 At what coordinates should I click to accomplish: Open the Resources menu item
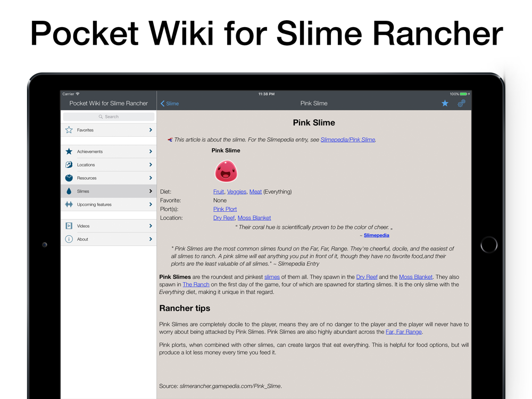109,178
